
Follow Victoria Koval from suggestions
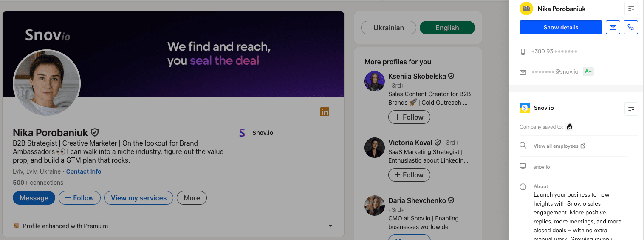click(409, 175)
